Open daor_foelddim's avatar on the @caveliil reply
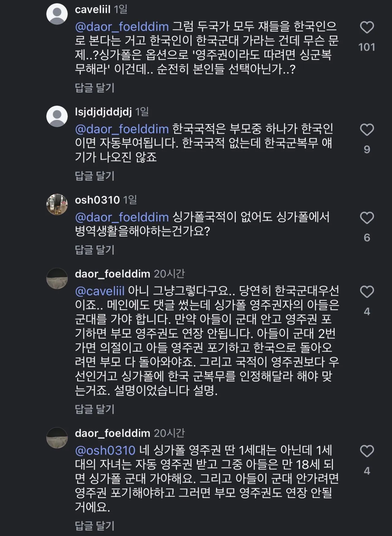This screenshot has width=392, height=536. coord(57,278)
